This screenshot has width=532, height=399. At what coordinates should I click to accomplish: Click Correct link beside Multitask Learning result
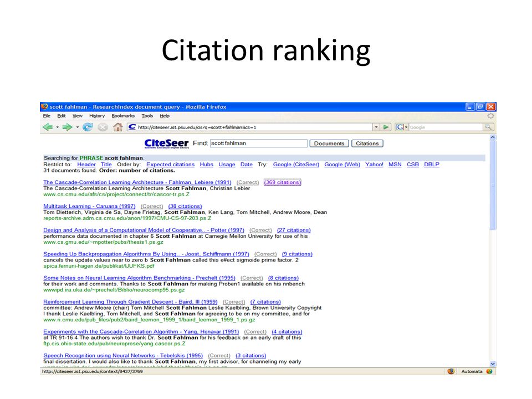(x=152, y=206)
